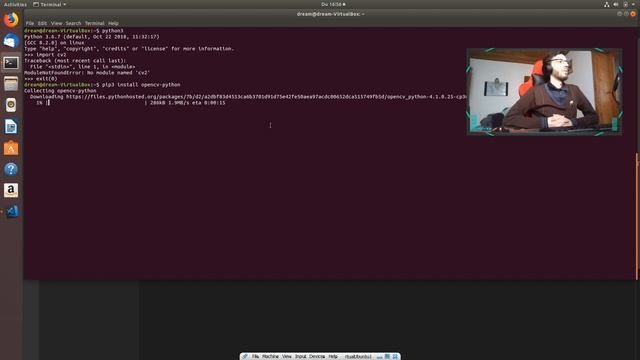Close the terminal with the orange button
This screenshot has height=360, width=640.
pos(633,14)
